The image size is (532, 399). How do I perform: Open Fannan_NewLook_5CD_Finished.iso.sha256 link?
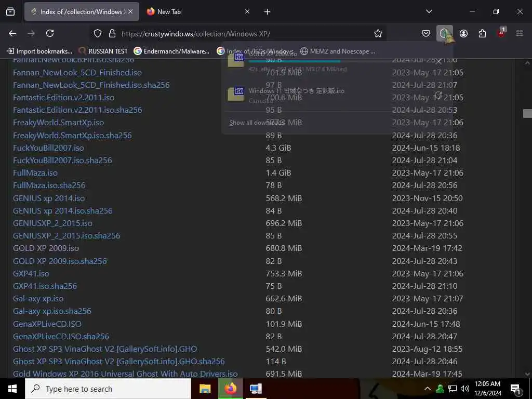point(91,85)
